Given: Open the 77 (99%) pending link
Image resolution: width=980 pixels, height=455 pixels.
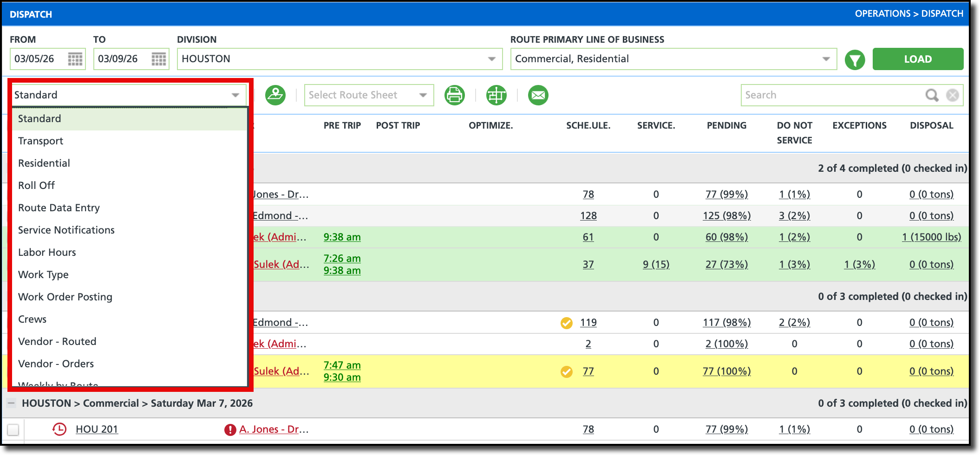Looking at the screenshot, I should [726, 194].
